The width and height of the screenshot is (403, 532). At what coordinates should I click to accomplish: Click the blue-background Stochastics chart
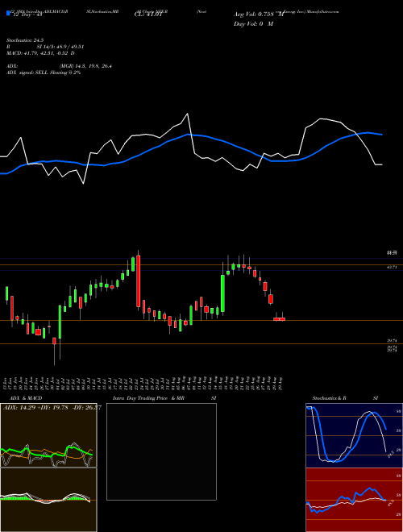pos(354,435)
